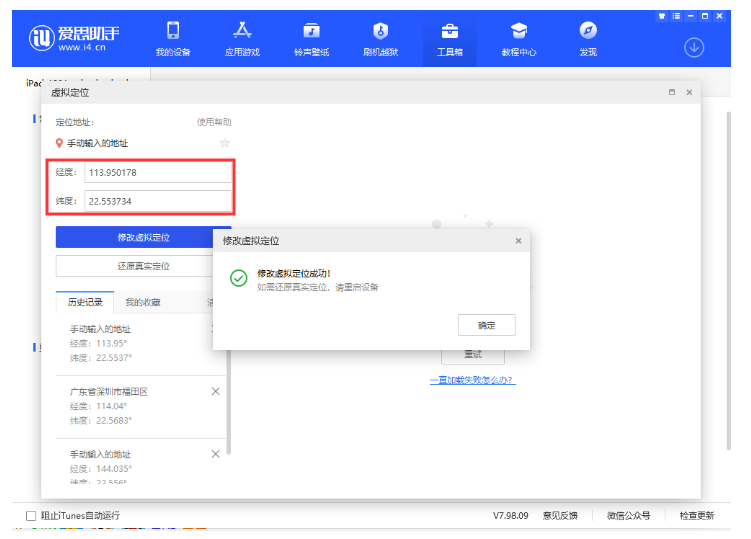Select the 历史记录 tab
The height and width of the screenshot is (539, 751).
(x=85, y=302)
